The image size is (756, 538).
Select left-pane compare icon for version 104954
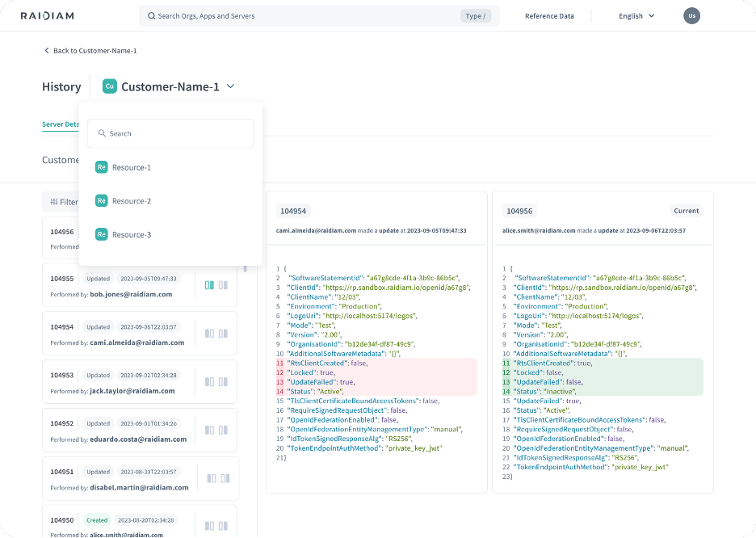pos(209,334)
